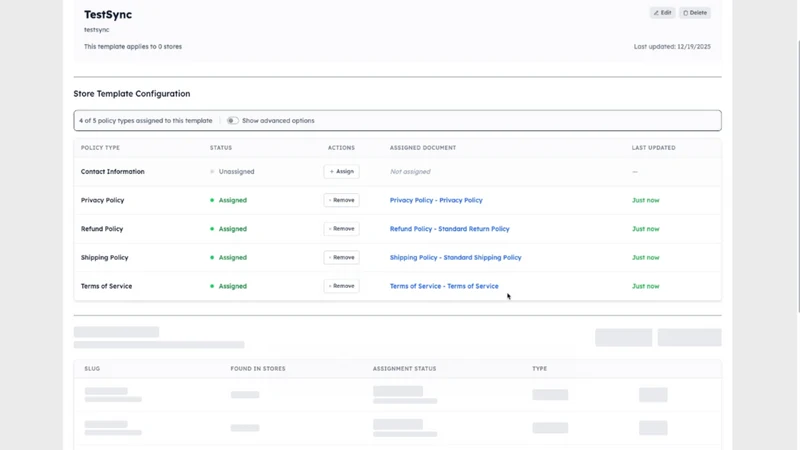The image size is (800, 450).
Task: Open Terms of Service document link
Action: click(x=444, y=286)
